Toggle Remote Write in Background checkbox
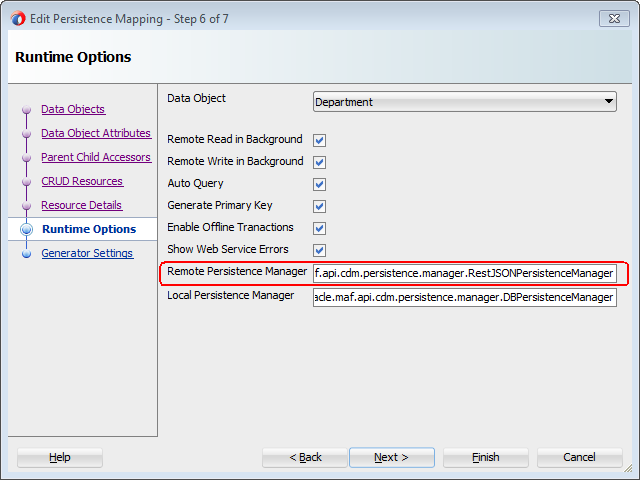 click(319, 162)
